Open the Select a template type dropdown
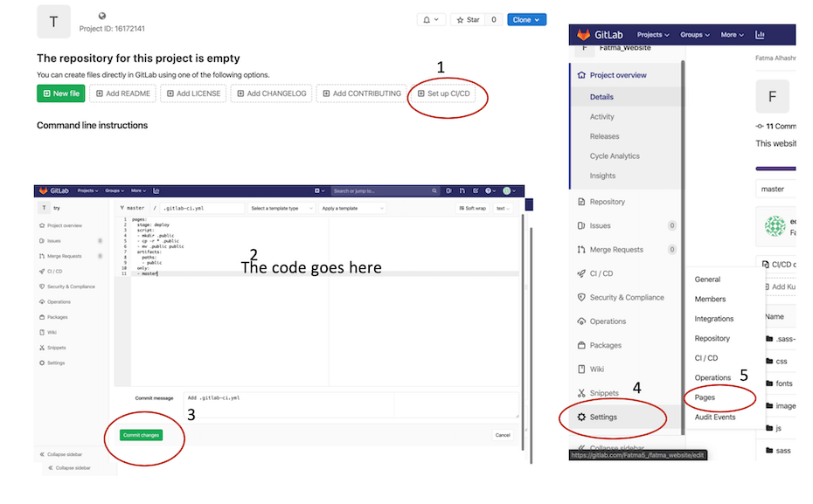Screen dimensions: 813x504 coord(281,208)
